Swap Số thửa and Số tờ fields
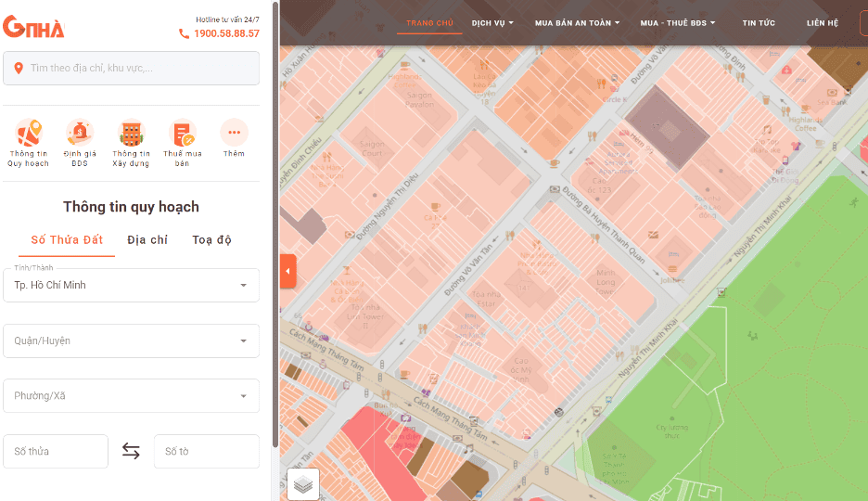This screenshot has width=868, height=501. [131, 451]
